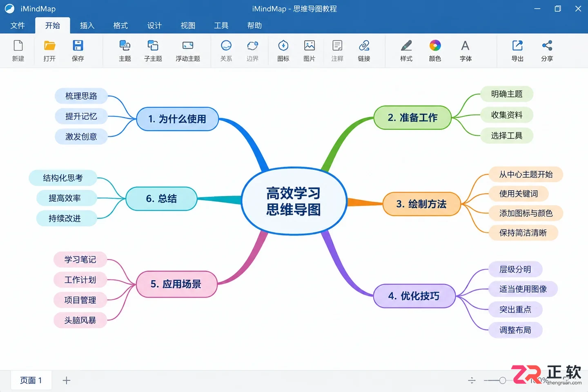Click the subtopic 项目管理
588x392 pixels.
pos(80,300)
